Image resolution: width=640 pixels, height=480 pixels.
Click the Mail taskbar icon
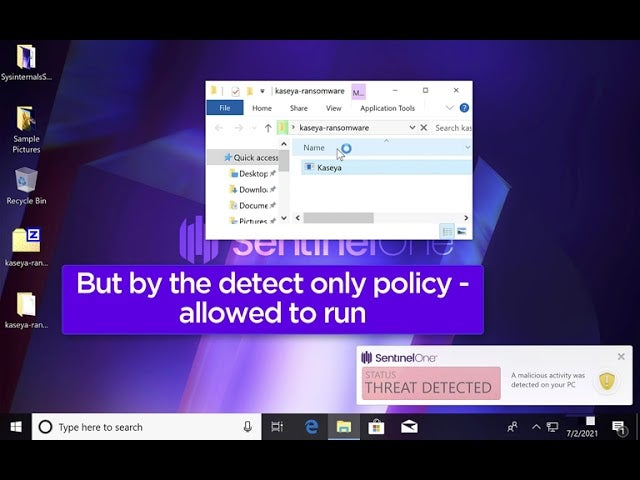[x=409, y=427]
